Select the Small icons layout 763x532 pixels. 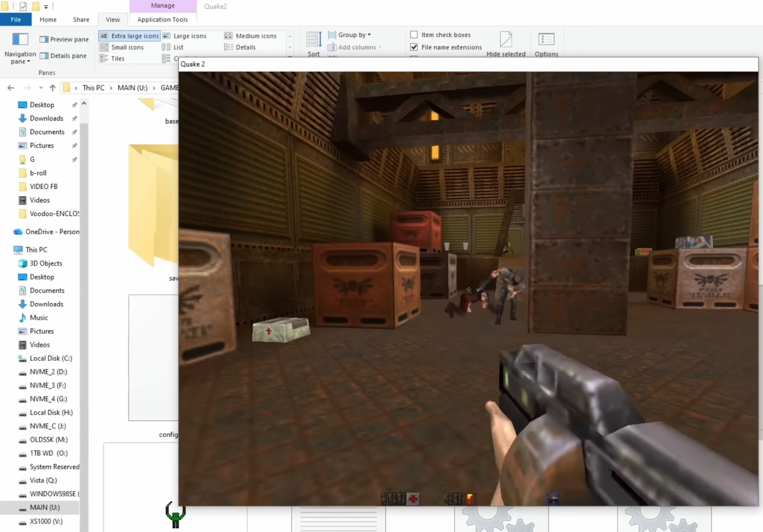click(x=122, y=47)
